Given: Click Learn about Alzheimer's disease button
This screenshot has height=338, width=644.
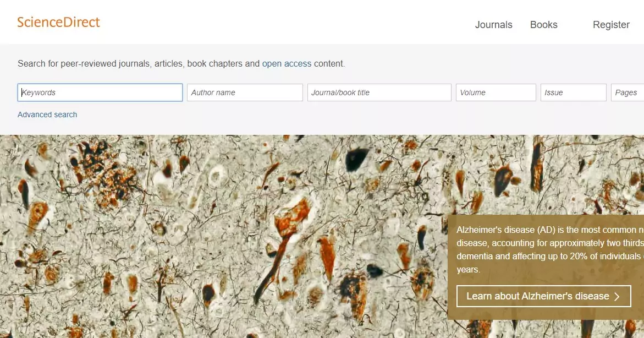Looking at the screenshot, I should 544,296.
